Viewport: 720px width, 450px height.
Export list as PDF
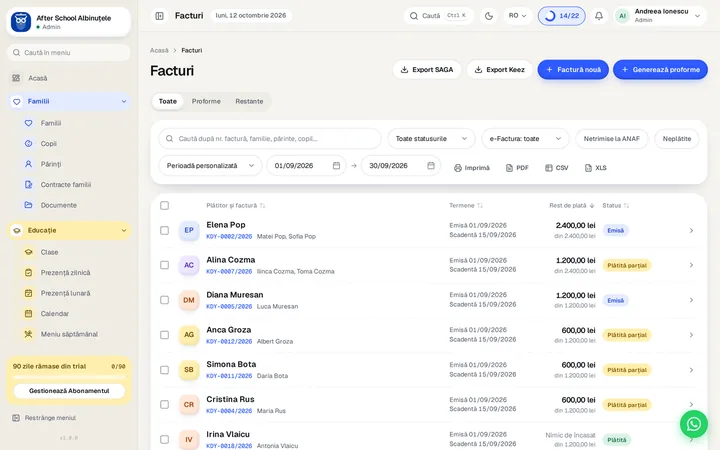517,168
